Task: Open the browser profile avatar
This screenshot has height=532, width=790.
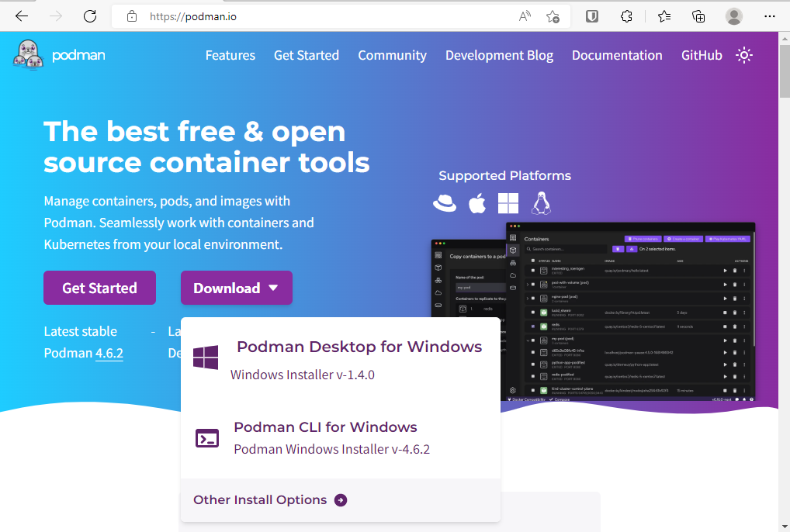Action: [734, 16]
